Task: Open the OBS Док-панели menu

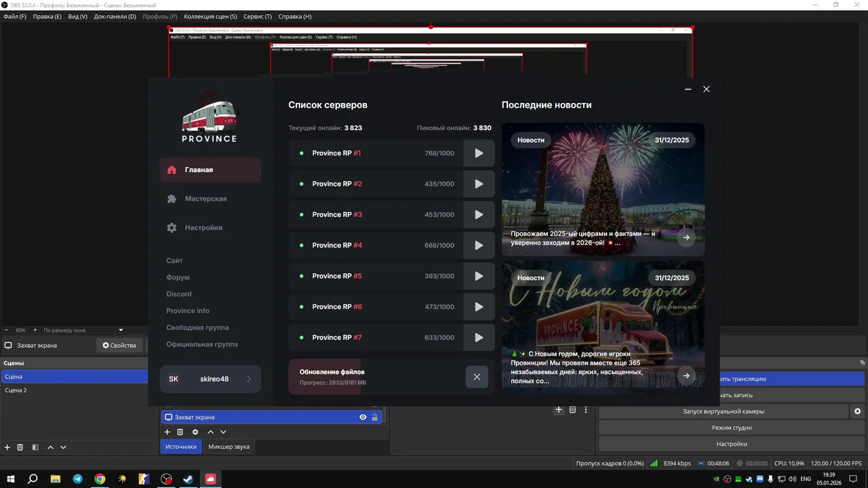Action: (x=115, y=16)
